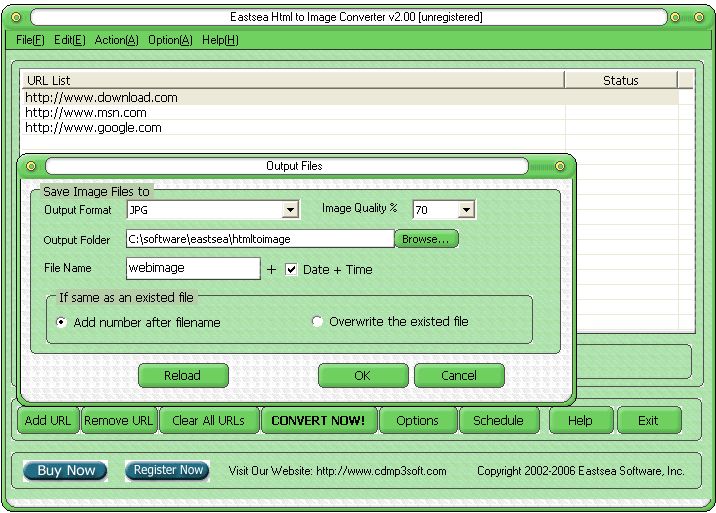Click the round button right of the Output Files title
This screenshot has width=716, height=513.
(560, 166)
